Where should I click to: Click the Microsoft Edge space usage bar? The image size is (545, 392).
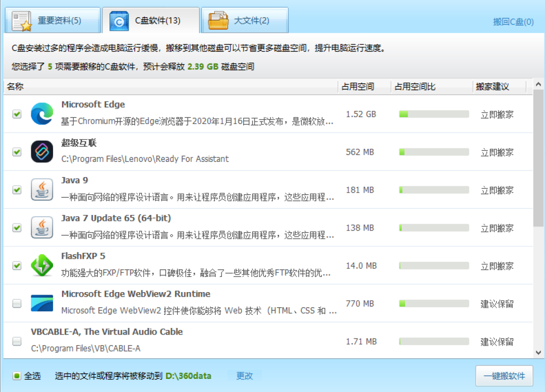pyautogui.click(x=434, y=114)
